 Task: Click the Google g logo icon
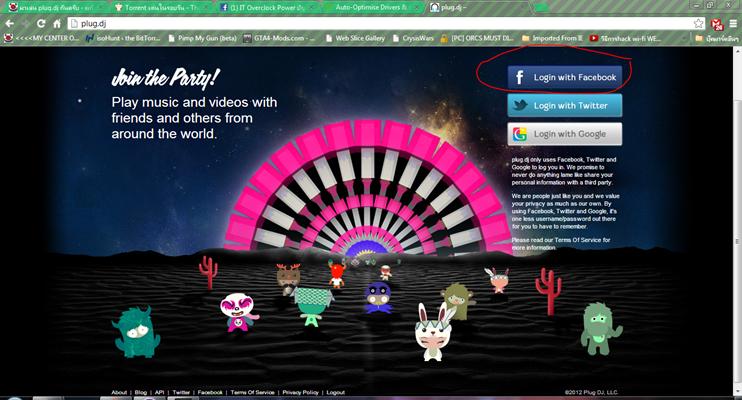pyautogui.click(x=520, y=134)
